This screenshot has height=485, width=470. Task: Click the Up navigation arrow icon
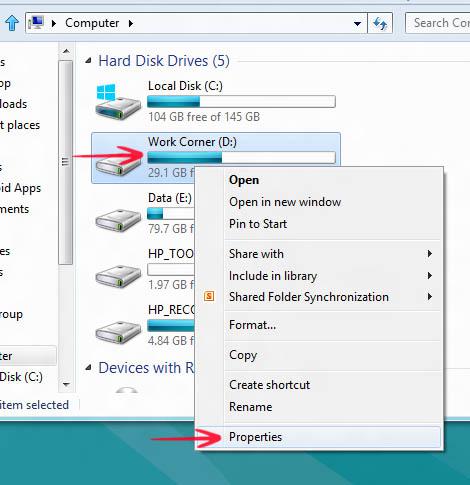[12, 23]
